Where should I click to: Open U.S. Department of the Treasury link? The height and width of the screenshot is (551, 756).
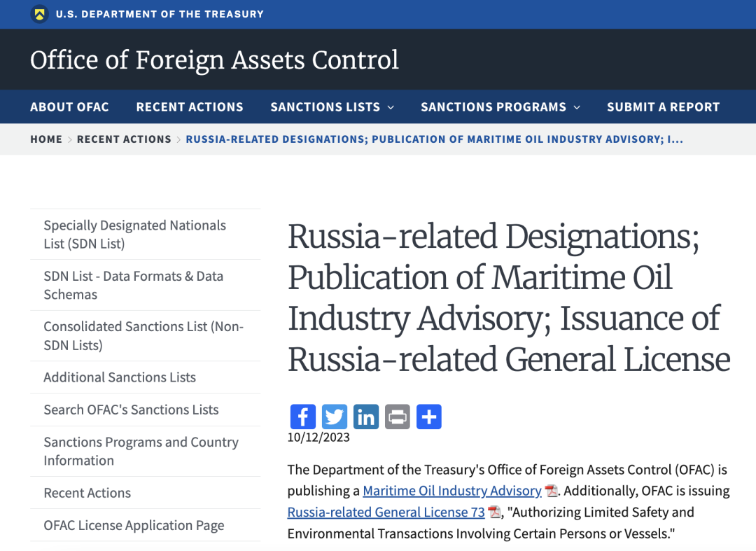click(x=160, y=15)
